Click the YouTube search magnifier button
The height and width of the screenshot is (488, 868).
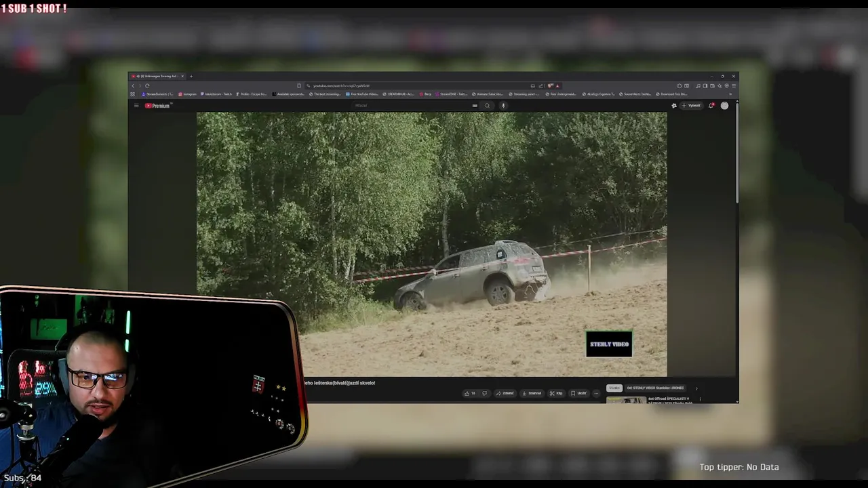tap(487, 106)
